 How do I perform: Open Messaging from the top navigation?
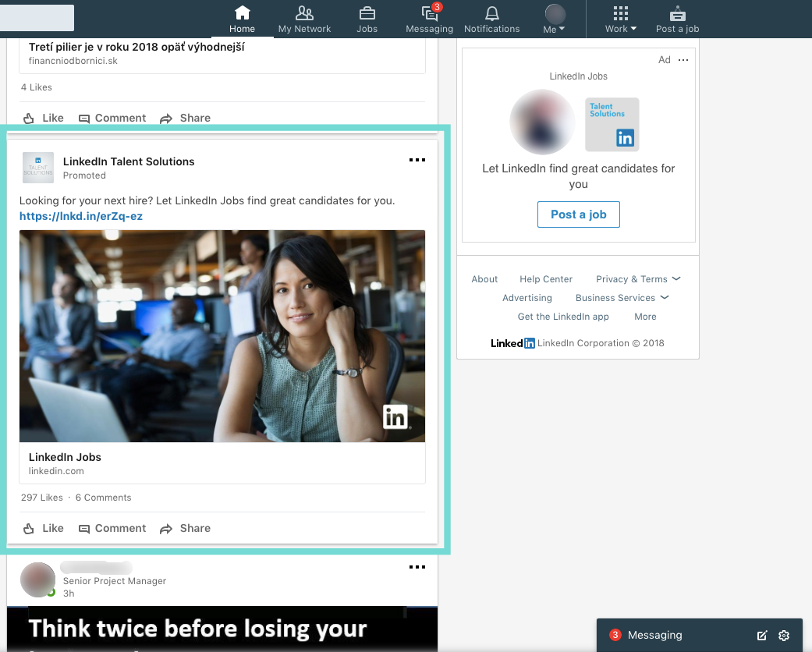[427, 19]
